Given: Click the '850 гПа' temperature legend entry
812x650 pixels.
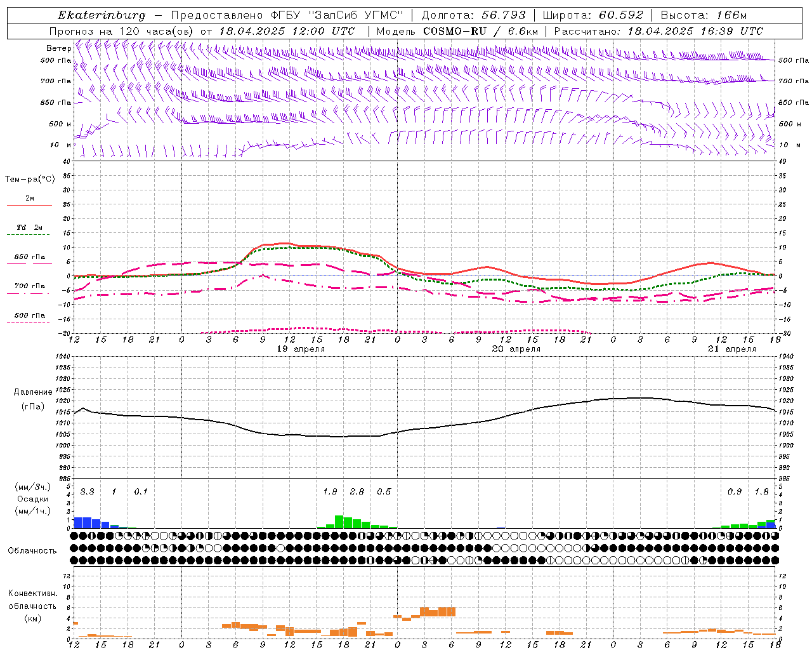Looking at the screenshot, I should click(x=30, y=256).
